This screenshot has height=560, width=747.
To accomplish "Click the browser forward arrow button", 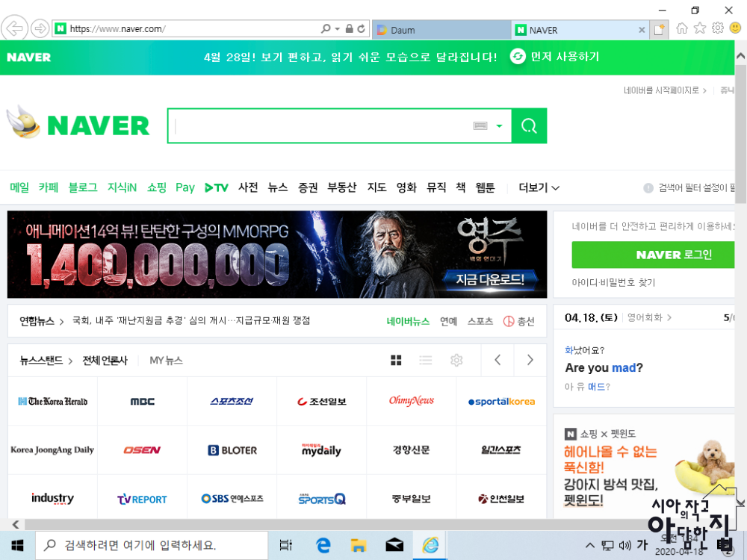I will 40,28.
